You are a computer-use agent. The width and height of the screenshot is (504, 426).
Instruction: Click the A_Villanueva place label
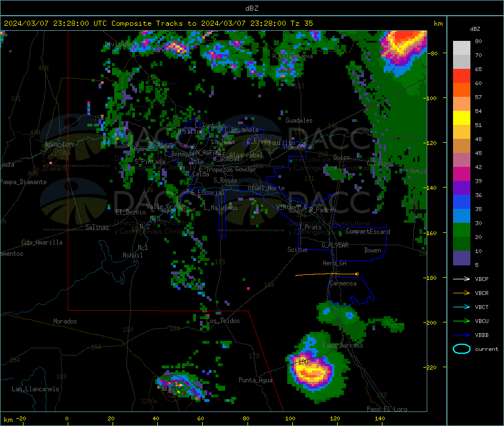[292, 56]
